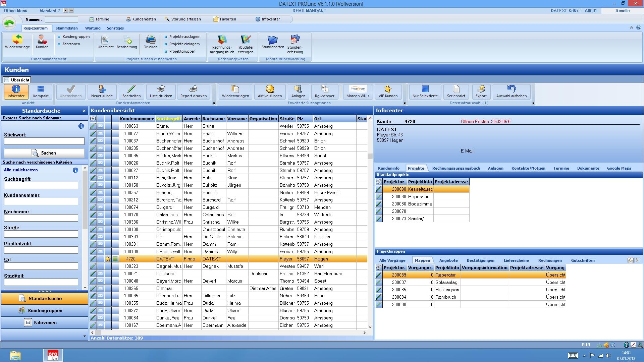Click the Alle zurücksetzen link

coord(21,170)
